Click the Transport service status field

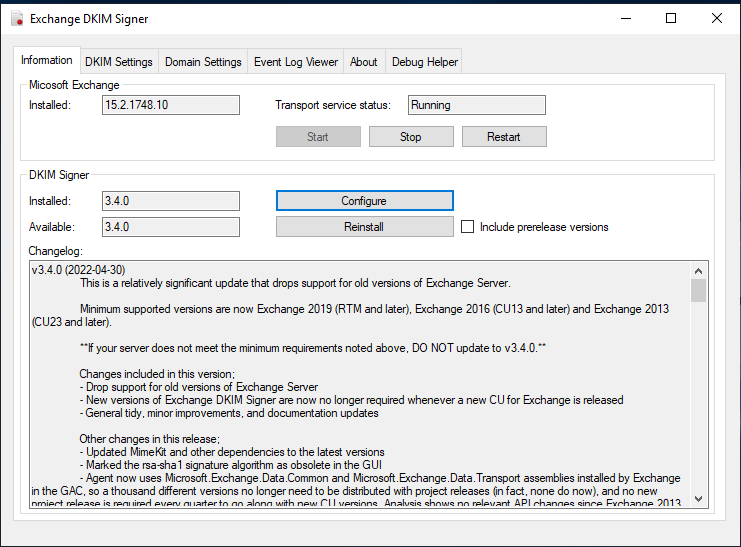pos(476,105)
